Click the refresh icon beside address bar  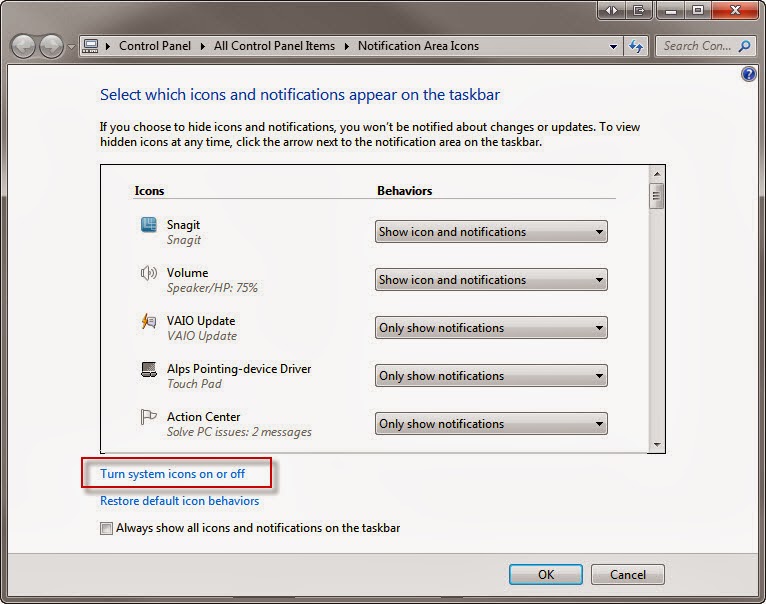coord(636,46)
